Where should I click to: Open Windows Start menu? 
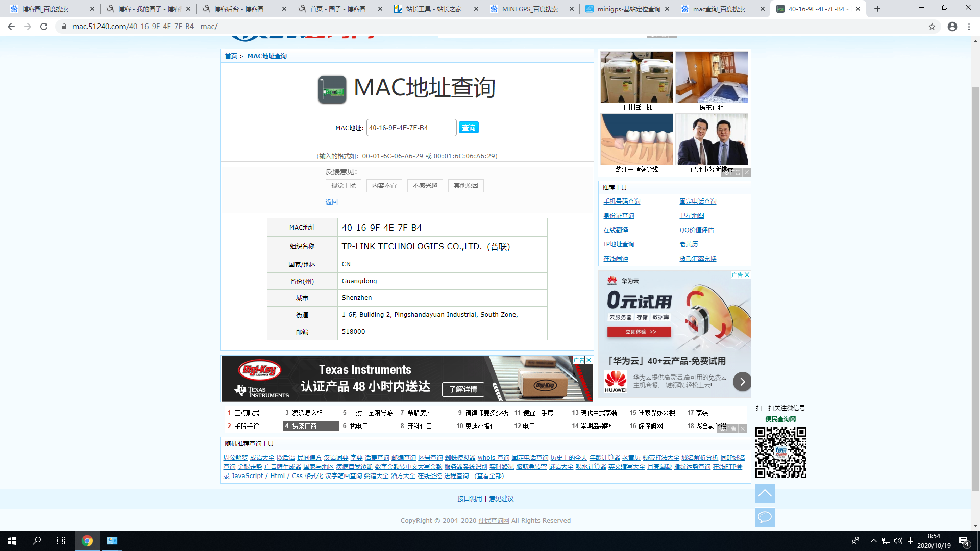click(12, 541)
